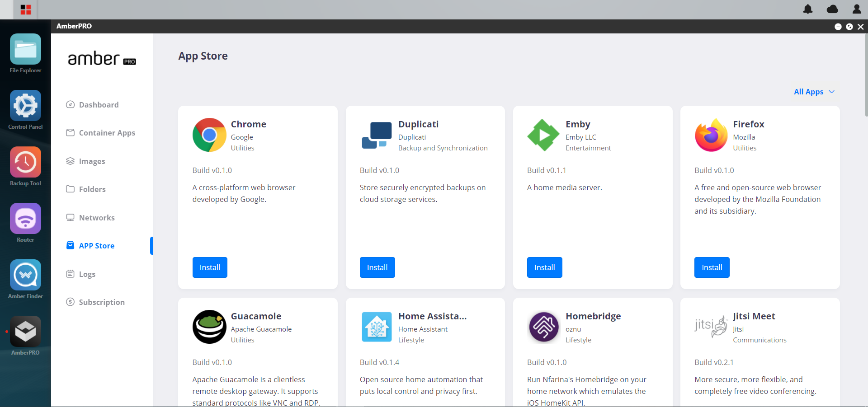
Task: Click the Guacamole app logo
Action: coord(209,327)
